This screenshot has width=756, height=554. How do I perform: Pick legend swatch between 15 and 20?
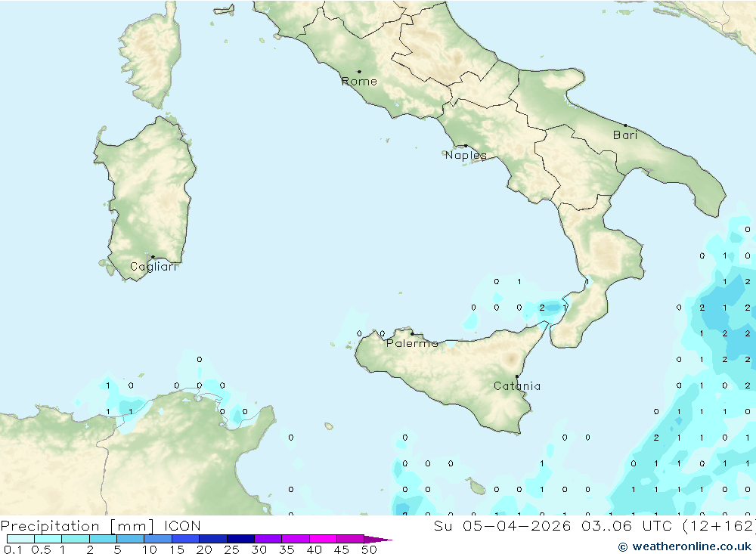186,539
